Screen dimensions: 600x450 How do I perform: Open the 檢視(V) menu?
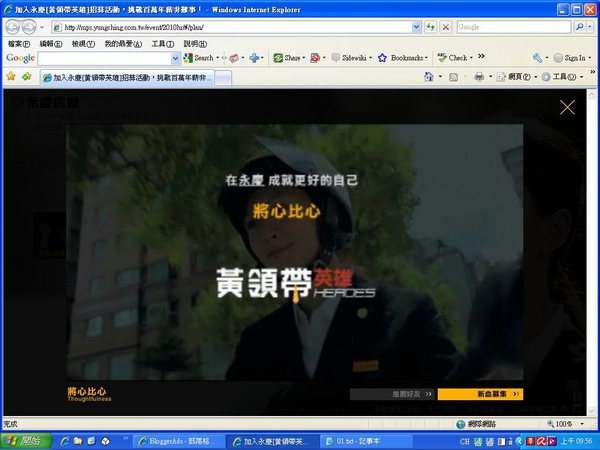pos(83,44)
